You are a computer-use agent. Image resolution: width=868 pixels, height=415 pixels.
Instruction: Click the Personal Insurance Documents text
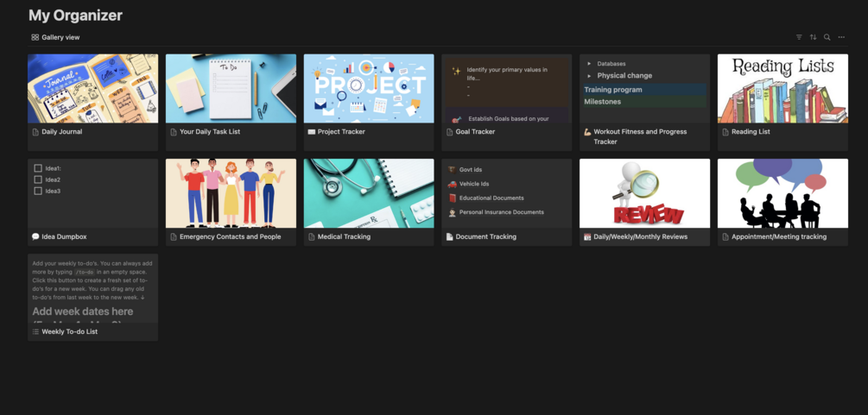pos(502,212)
